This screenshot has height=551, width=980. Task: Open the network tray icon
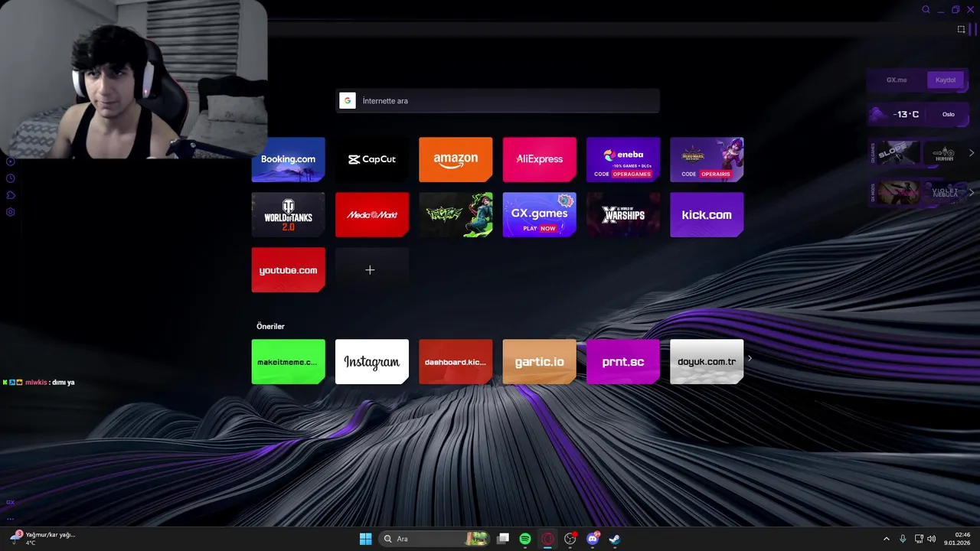coord(919,539)
